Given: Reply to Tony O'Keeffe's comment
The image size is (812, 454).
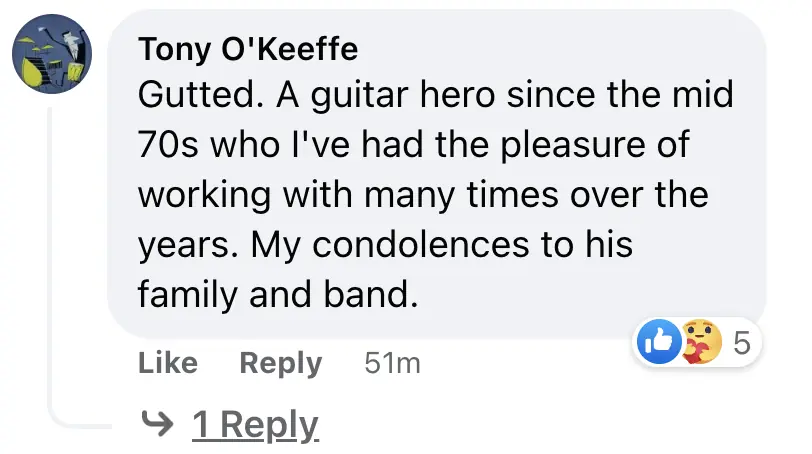Looking at the screenshot, I should click(280, 364).
